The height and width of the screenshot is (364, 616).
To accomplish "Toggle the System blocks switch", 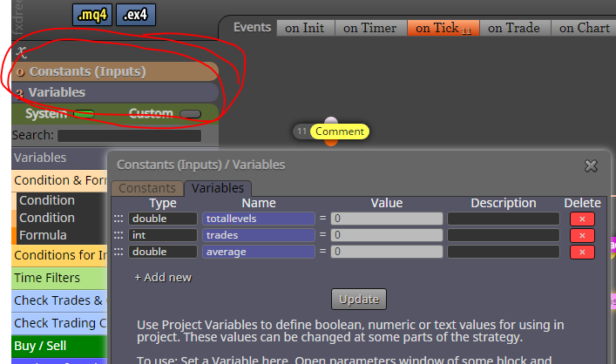I will point(84,114).
